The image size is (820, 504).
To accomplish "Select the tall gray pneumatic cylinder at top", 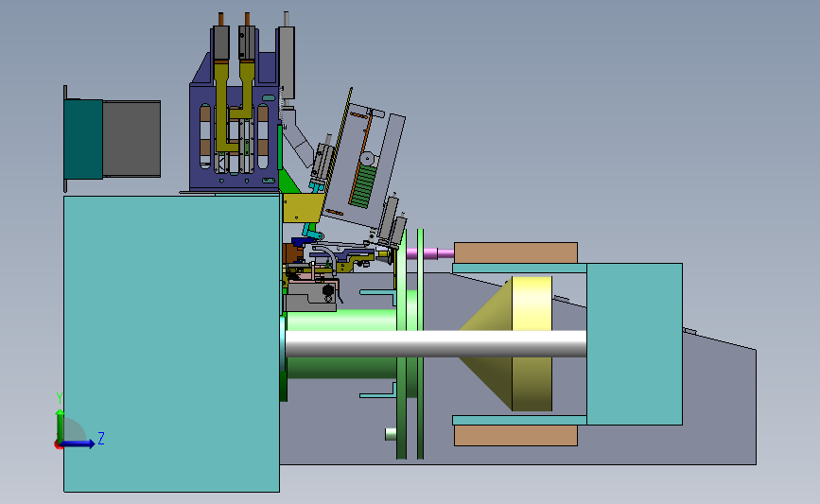I will (x=287, y=62).
